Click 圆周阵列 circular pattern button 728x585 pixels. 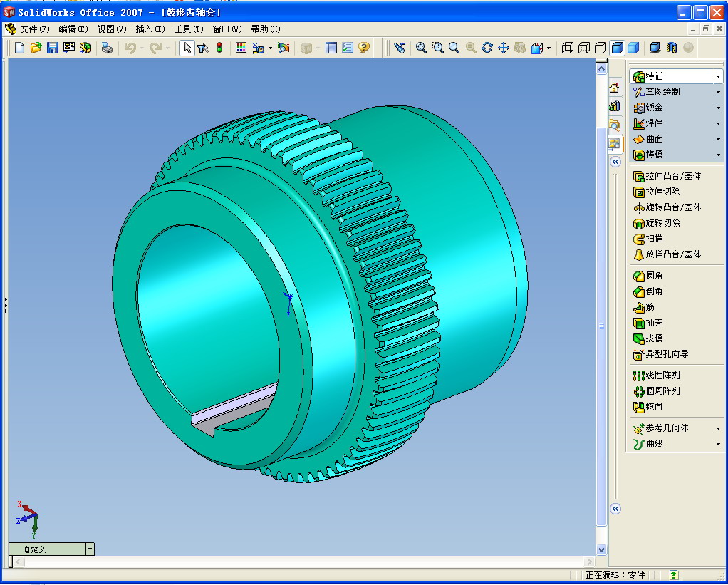(x=657, y=391)
